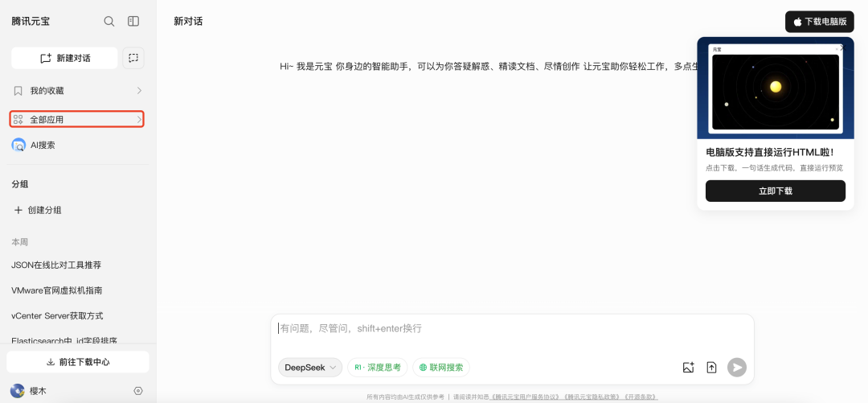Collapse the sidebar with the panel icon

(x=133, y=21)
